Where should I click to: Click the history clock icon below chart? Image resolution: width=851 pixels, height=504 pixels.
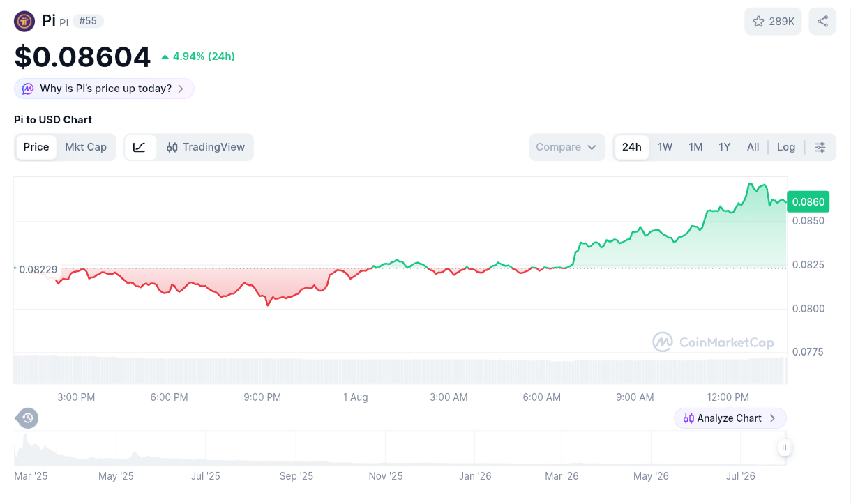click(27, 418)
